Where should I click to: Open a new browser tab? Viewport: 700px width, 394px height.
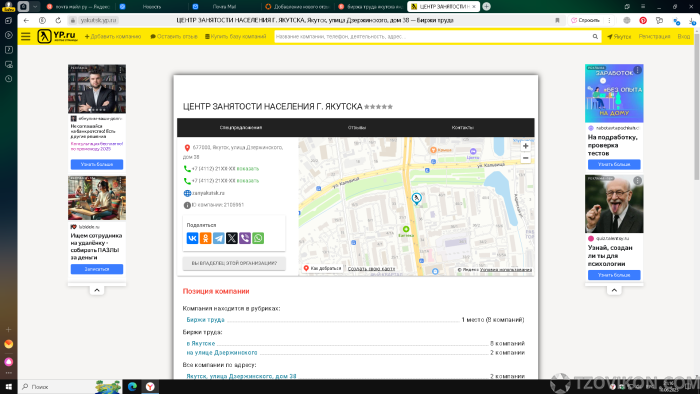[487, 6]
